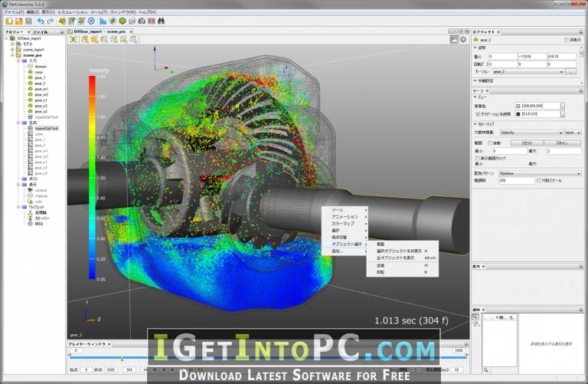Image resolution: width=588 pixels, height=384 pixels.
Task: Click the New file toolbar icon
Action: tap(9, 21)
